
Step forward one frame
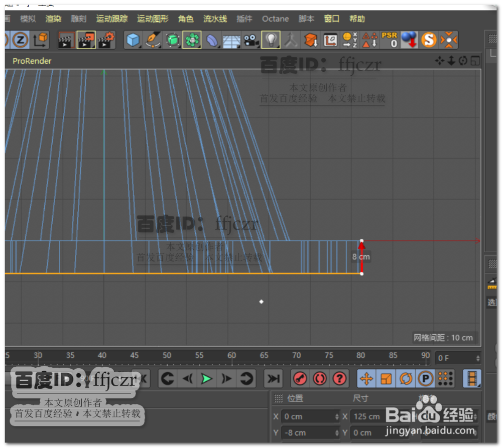coord(227,379)
